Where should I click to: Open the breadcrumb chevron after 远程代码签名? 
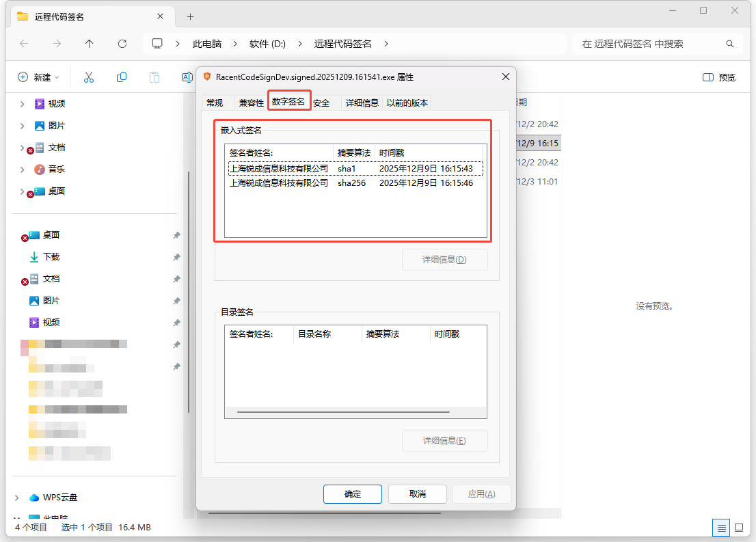point(386,43)
